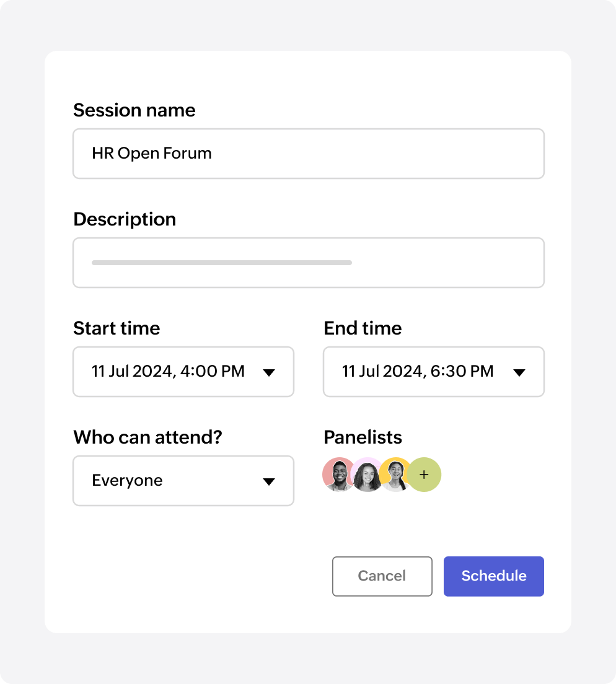Select the third panelist avatar with yellow background
Image resolution: width=616 pixels, height=684 pixels.
coord(395,475)
